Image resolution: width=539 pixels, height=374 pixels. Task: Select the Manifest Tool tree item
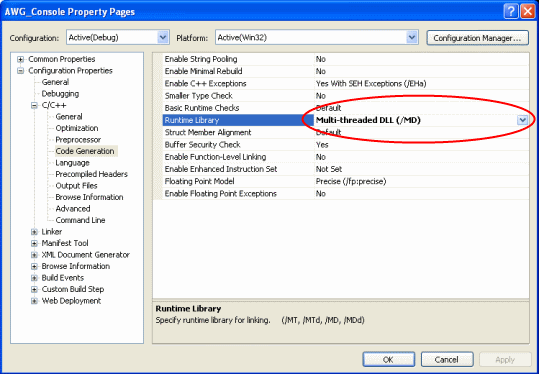click(x=65, y=243)
